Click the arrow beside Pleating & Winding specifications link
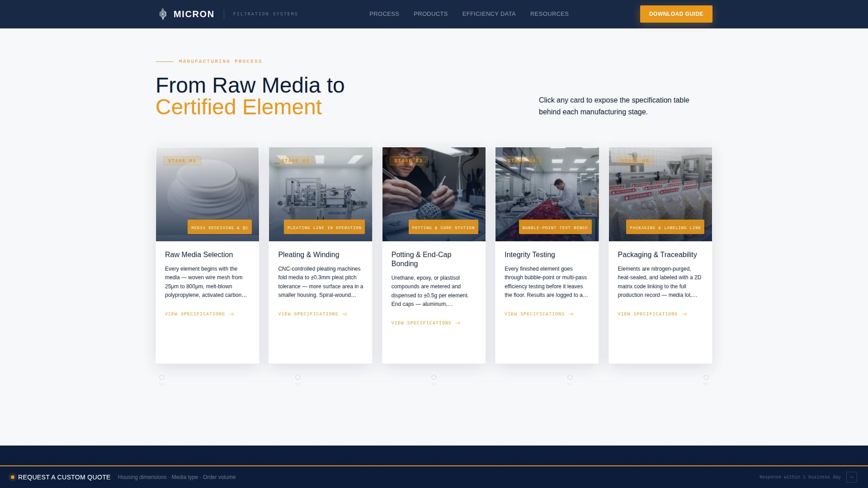The image size is (868, 488). pos(344,314)
